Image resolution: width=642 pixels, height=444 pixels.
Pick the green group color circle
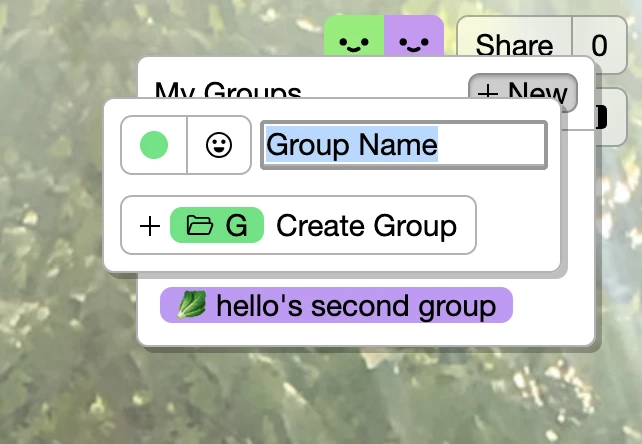pyautogui.click(x=154, y=146)
